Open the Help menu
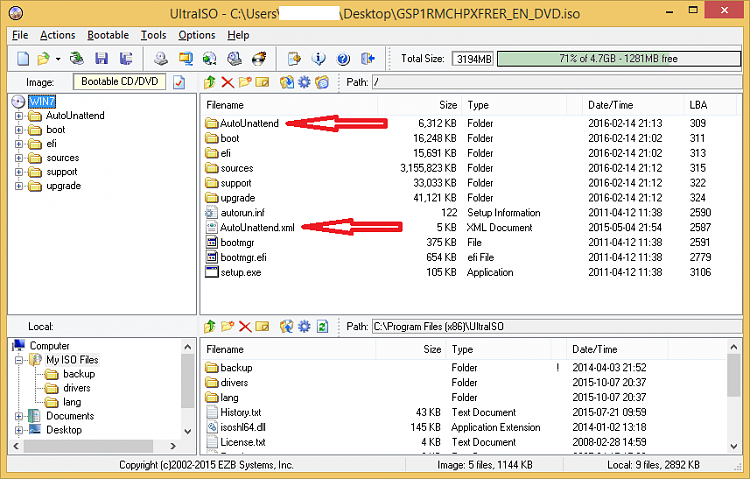This screenshot has height=479, width=750. (x=238, y=35)
